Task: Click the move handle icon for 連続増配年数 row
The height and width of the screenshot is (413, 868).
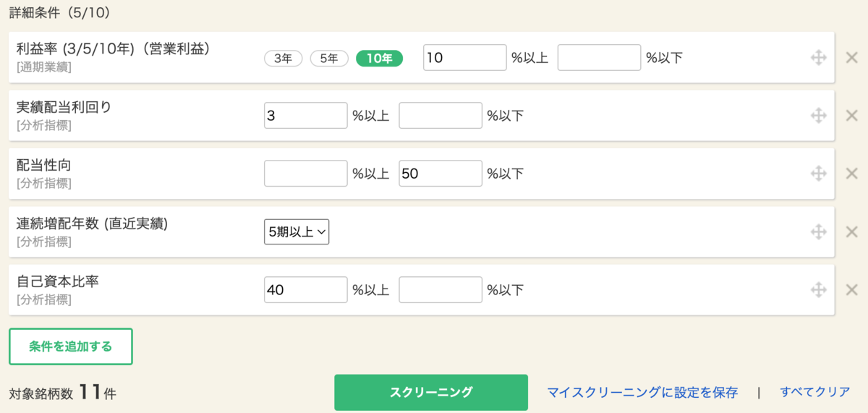Action: pos(818,232)
